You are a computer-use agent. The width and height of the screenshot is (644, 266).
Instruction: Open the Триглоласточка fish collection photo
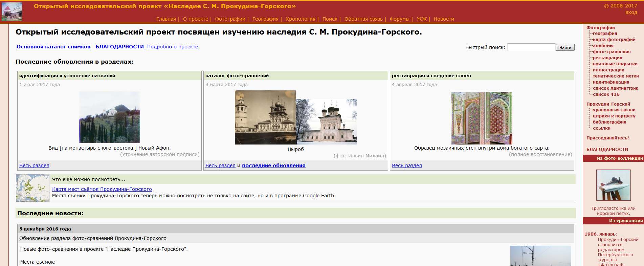point(613,185)
